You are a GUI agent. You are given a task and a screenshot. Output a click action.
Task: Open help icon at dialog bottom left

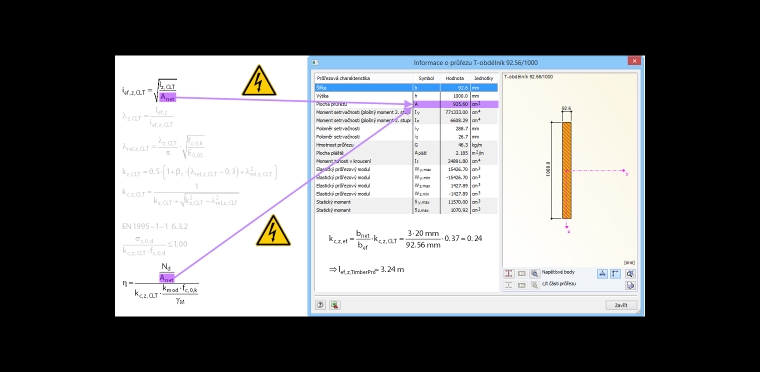click(x=320, y=305)
